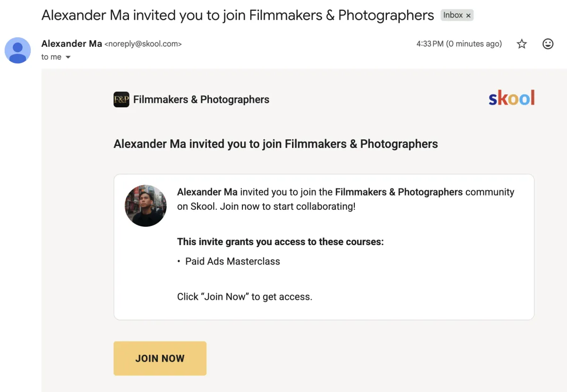Expand recipient details arrow beside "to me"

click(x=68, y=57)
